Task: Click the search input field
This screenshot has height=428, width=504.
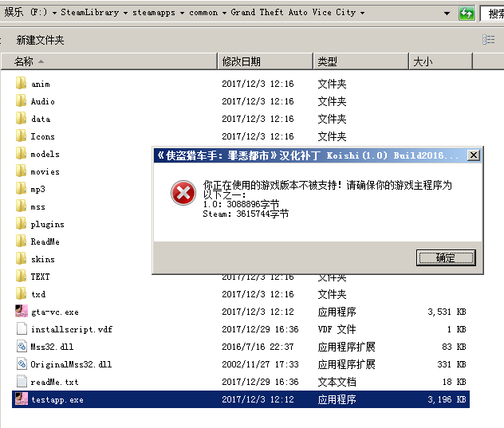Action: tap(492, 14)
